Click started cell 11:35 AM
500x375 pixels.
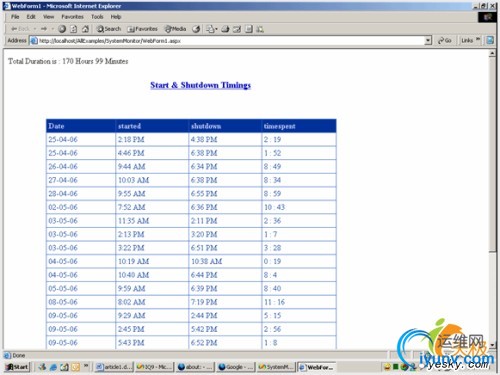[x=152, y=221]
